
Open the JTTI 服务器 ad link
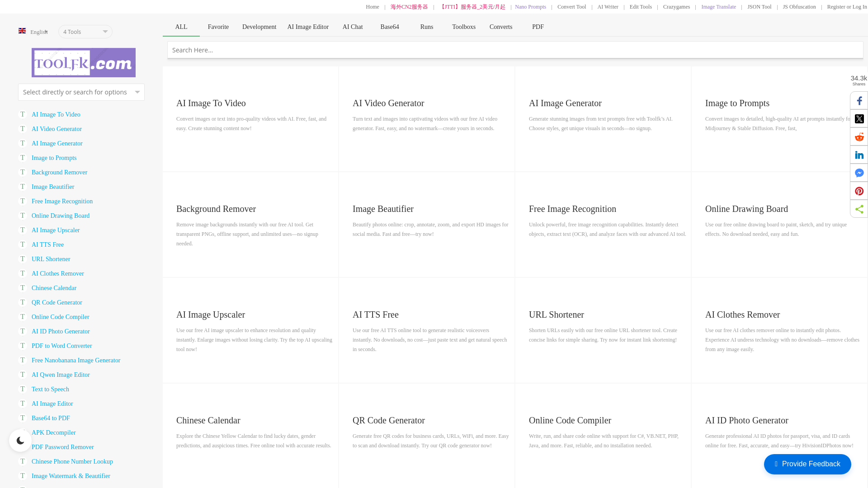[472, 7]
